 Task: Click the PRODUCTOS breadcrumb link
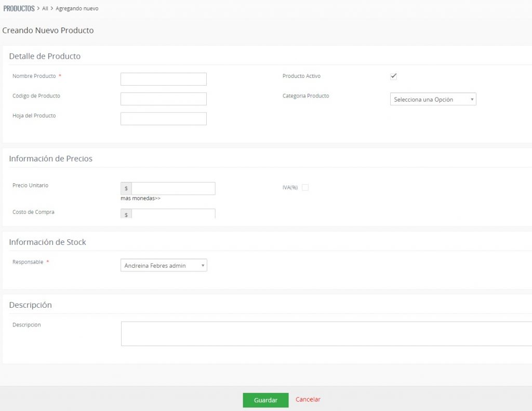tap(19, 8)
